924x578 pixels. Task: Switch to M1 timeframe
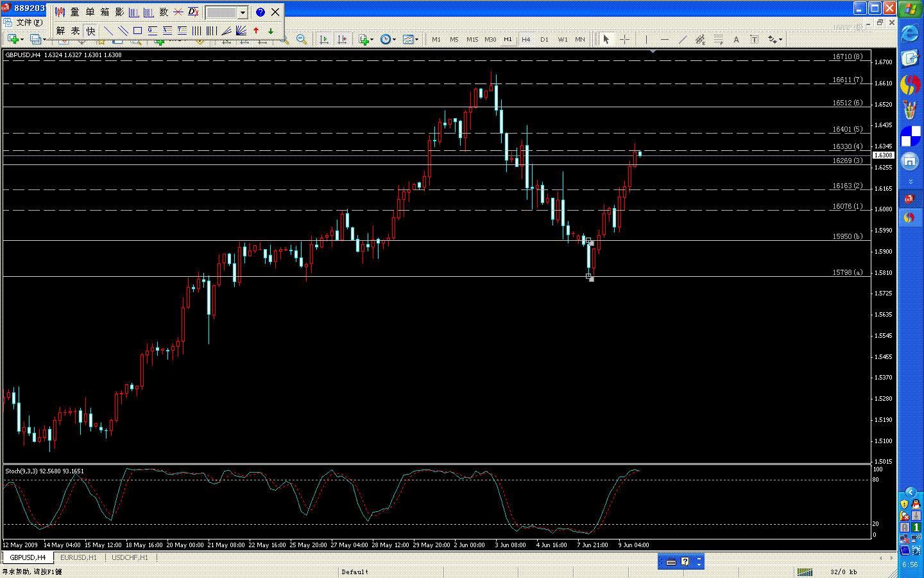click(x=436, y=39)
